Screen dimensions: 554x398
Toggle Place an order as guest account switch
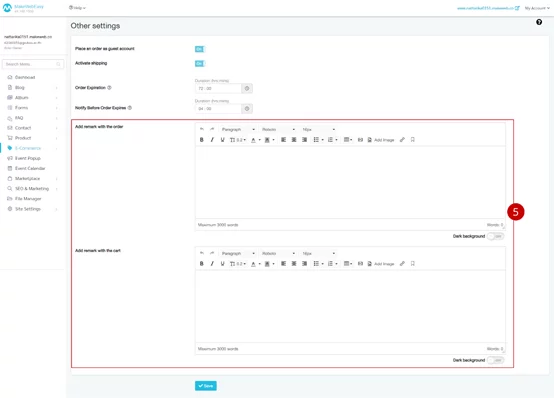click(x=200, y=49)
